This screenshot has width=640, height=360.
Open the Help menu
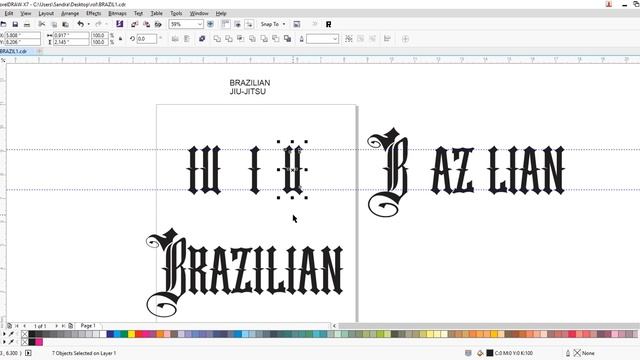coord(221,13)
